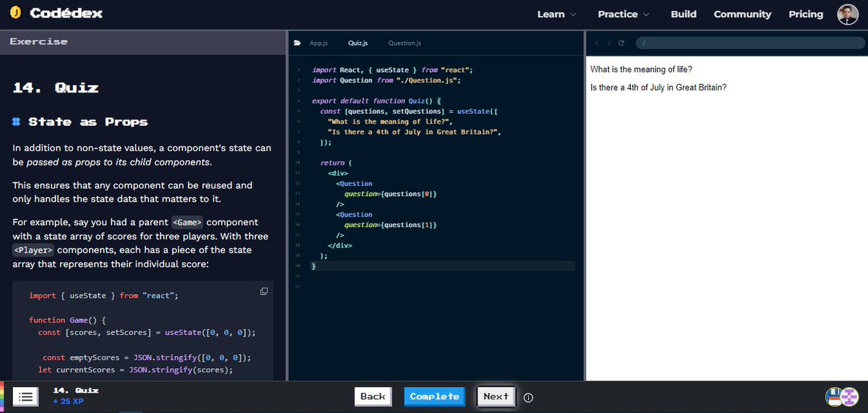Click the Back button

[373, 396]
